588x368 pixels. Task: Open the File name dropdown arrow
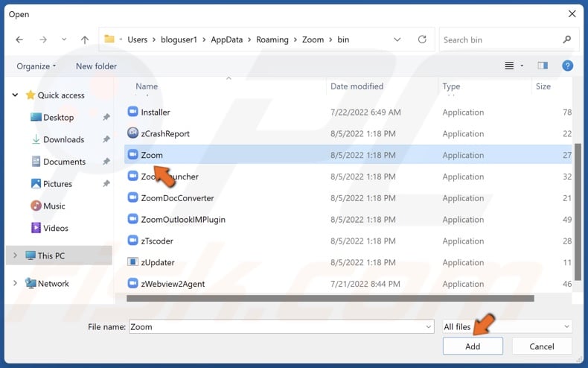429,327
